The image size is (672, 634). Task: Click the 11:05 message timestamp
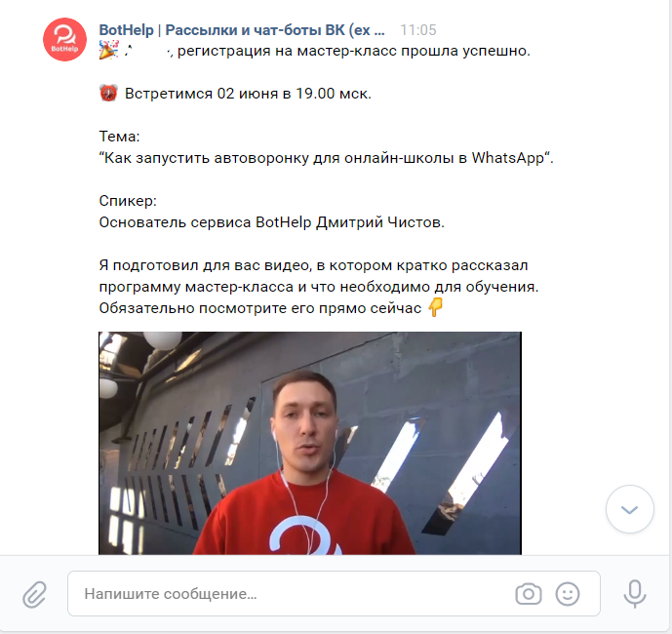pos(417,30)
